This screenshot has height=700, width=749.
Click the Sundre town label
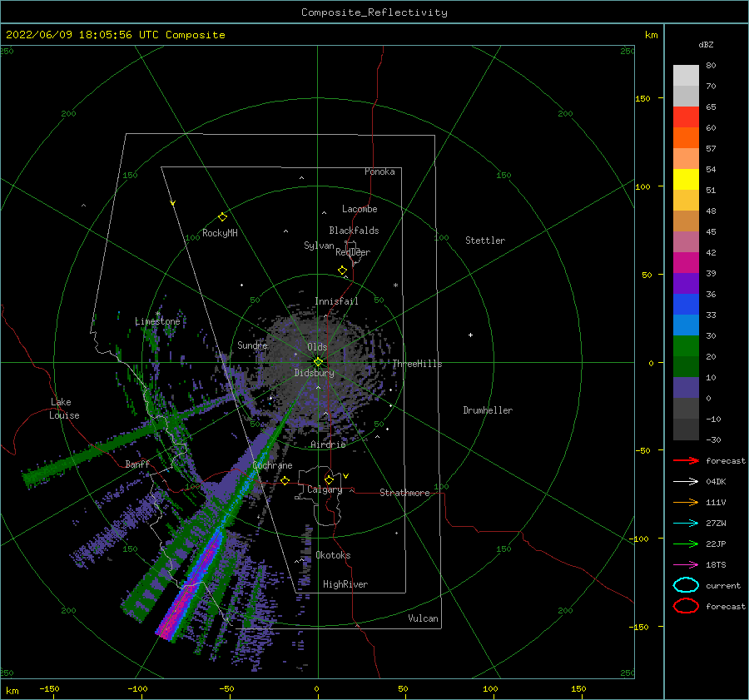pos(252,345)
